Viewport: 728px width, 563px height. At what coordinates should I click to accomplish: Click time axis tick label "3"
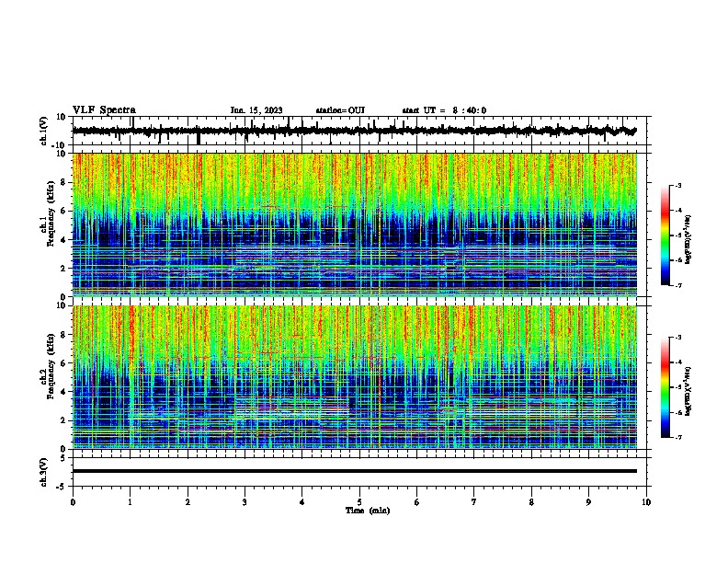point(245,502)
